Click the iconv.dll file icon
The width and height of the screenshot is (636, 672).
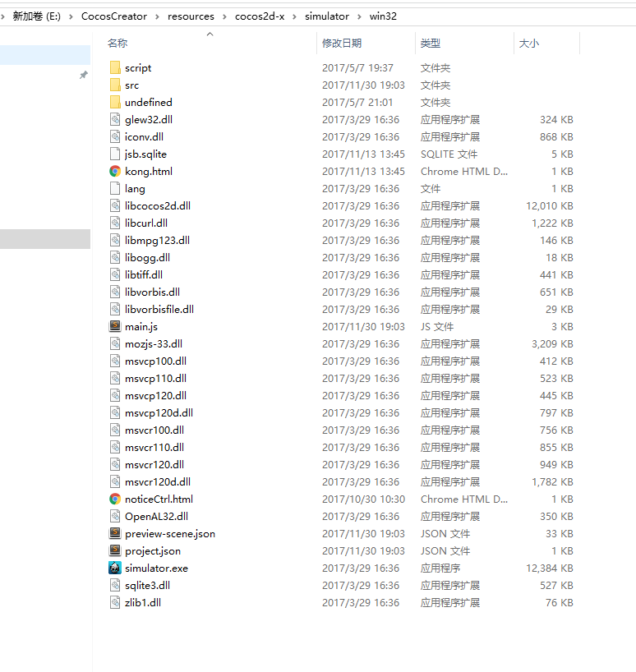(115, 136)
